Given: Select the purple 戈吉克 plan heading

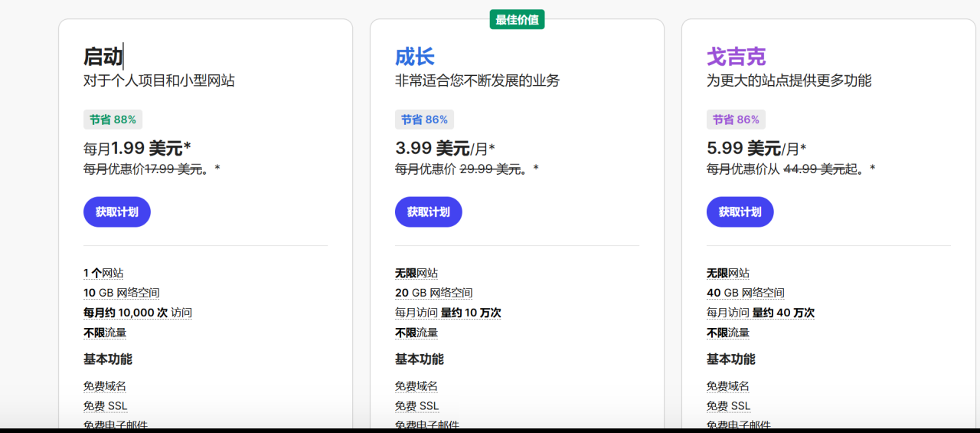Looking at the screenshot, I should point(736,57).
